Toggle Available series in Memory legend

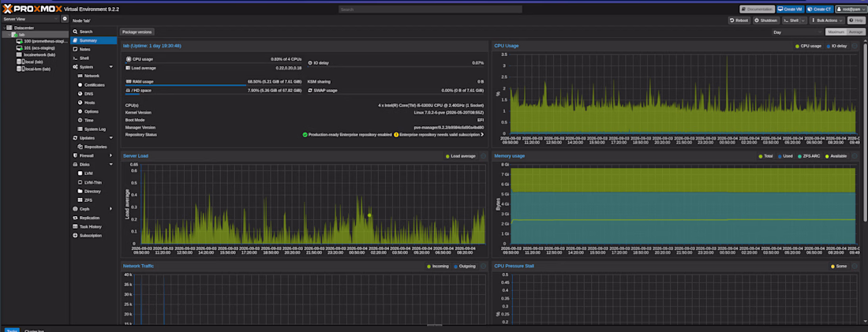pos(836,156)
